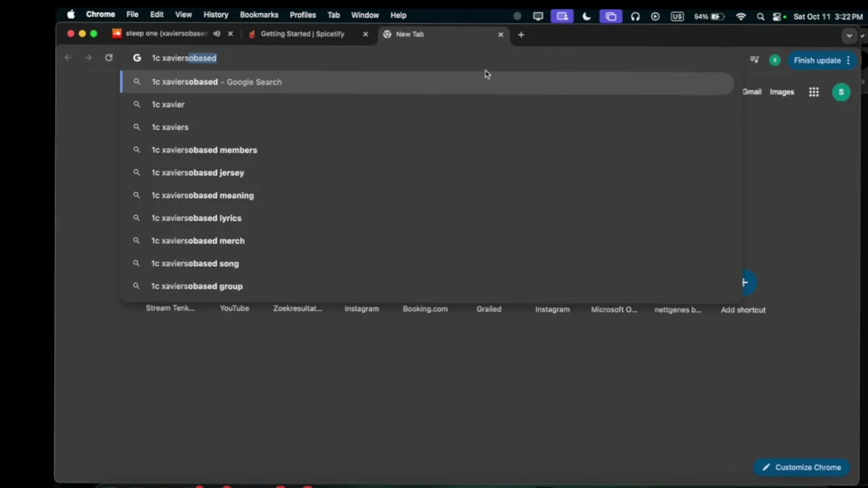Open the Images link

pos(782,92)
